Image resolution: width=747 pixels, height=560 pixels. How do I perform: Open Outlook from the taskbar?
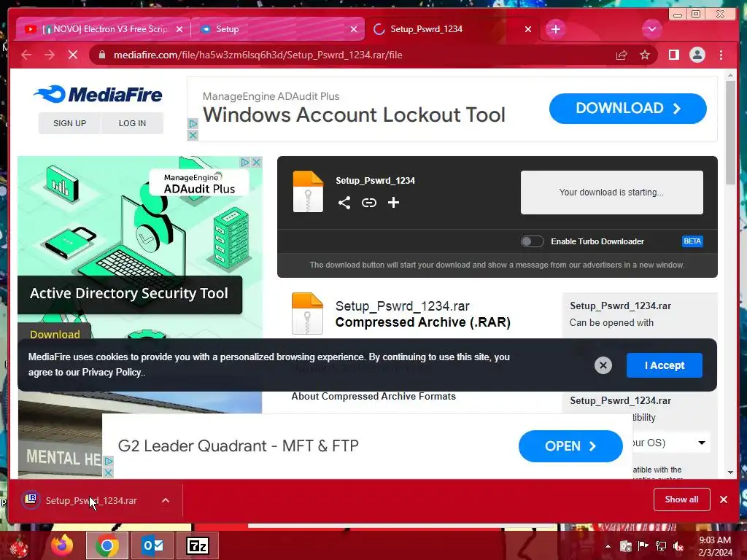152,545
